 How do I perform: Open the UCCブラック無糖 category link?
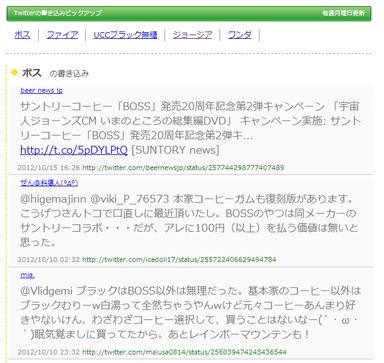[x=125, y=35]
